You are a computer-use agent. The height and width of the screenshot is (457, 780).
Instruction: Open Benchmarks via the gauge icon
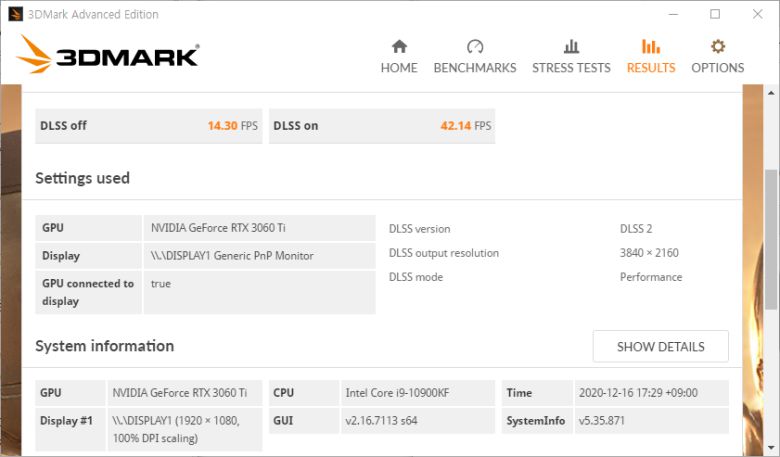point(475,47)
